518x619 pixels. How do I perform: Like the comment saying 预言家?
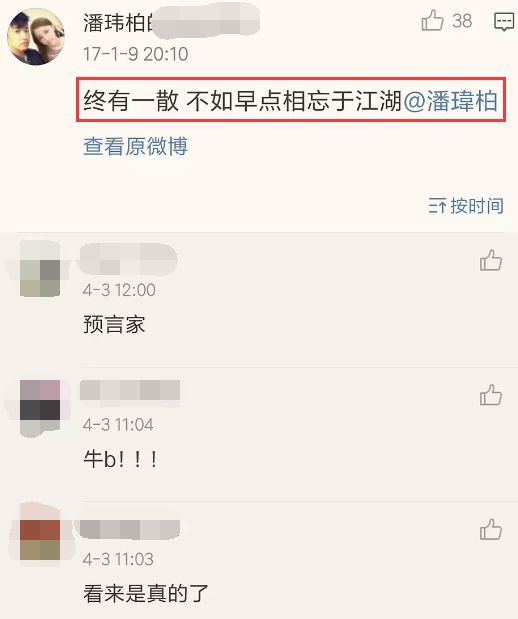coord(491,260)
